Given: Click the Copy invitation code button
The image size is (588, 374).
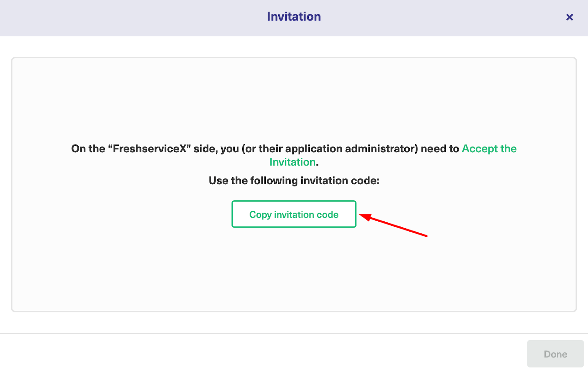Looking at the screenshot, I should (294, 214).
